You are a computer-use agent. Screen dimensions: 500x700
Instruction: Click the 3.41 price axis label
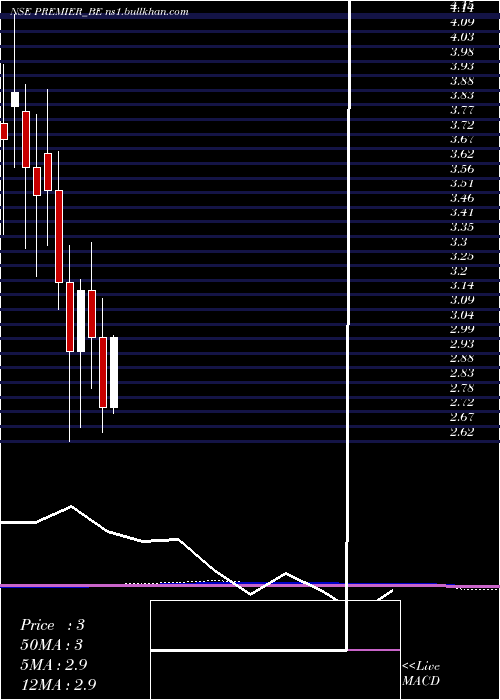click(462, 212)
